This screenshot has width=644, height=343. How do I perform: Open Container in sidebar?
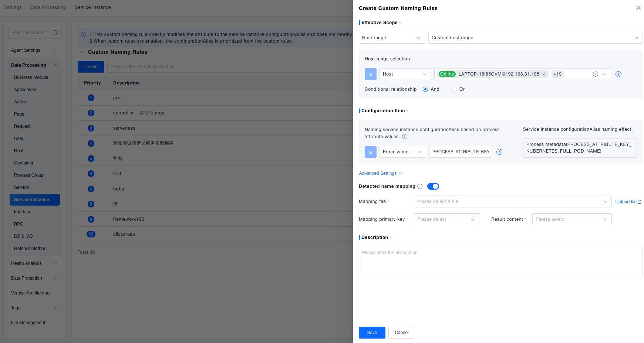(24, 163)
